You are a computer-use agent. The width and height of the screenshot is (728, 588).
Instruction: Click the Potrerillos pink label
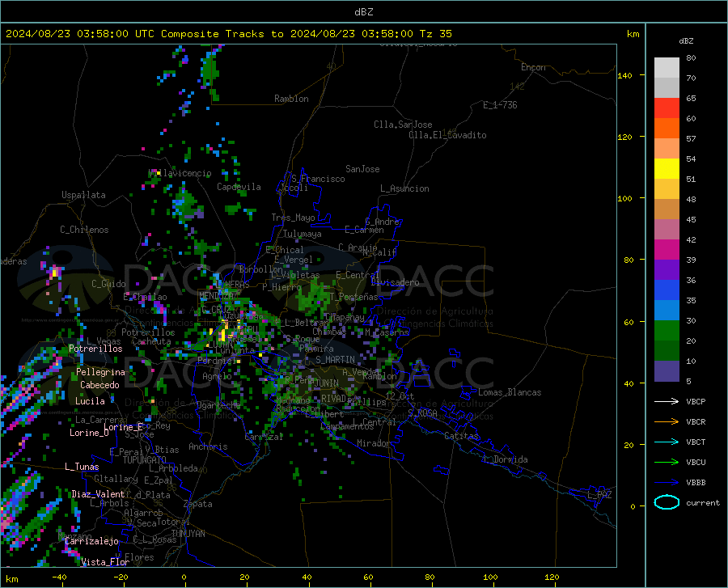(95, 349)
